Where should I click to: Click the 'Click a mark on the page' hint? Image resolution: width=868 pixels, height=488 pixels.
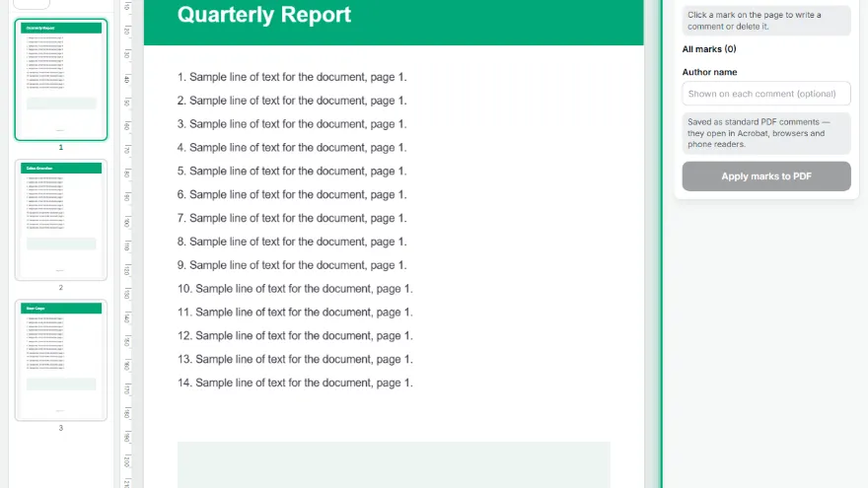click(x=766, y=21)
